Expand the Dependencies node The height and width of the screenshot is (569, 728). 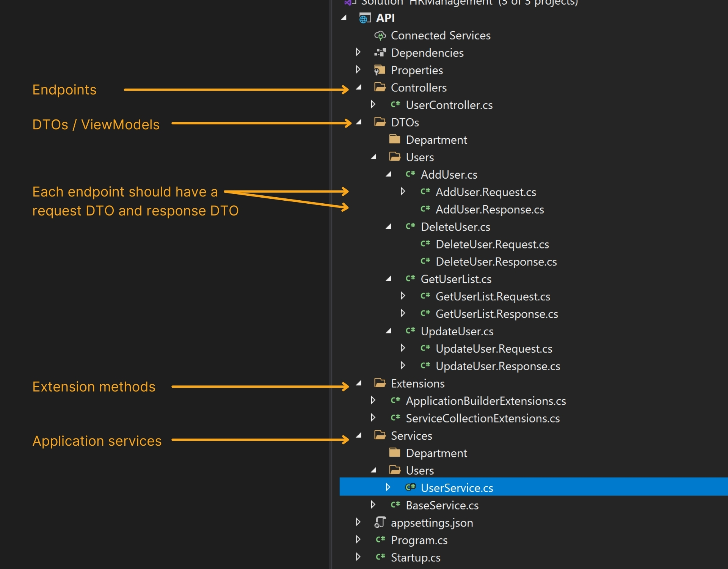click(358, 53)
